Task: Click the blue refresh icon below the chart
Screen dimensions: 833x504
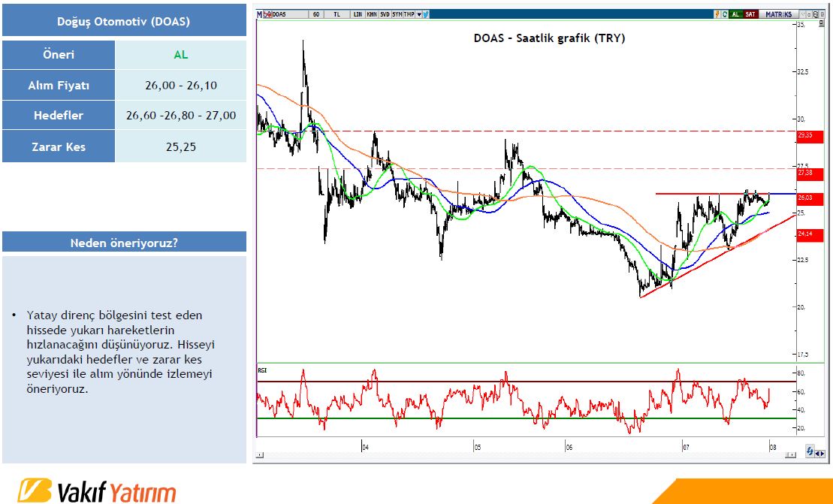Action: (x=810, y=451)
